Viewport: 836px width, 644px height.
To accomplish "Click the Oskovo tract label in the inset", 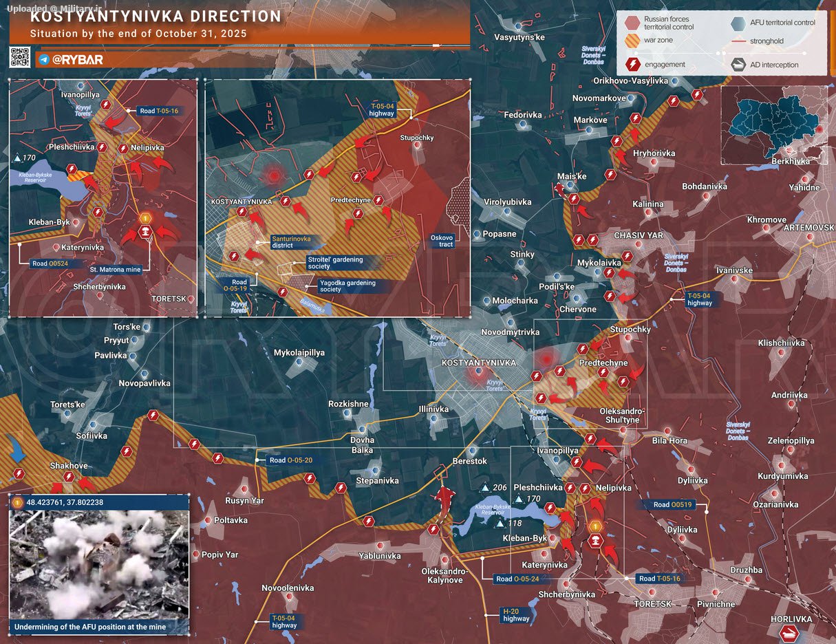I will (x=442, y=241).
